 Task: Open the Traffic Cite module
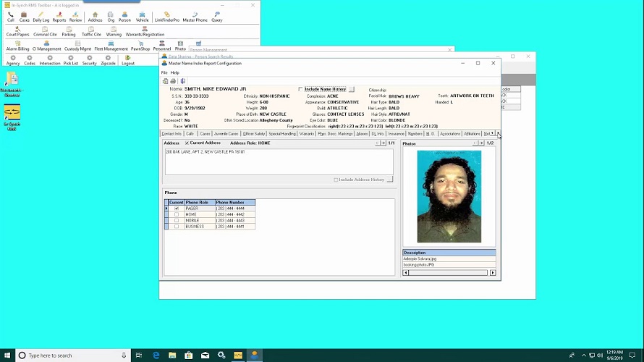coord(91,30)
